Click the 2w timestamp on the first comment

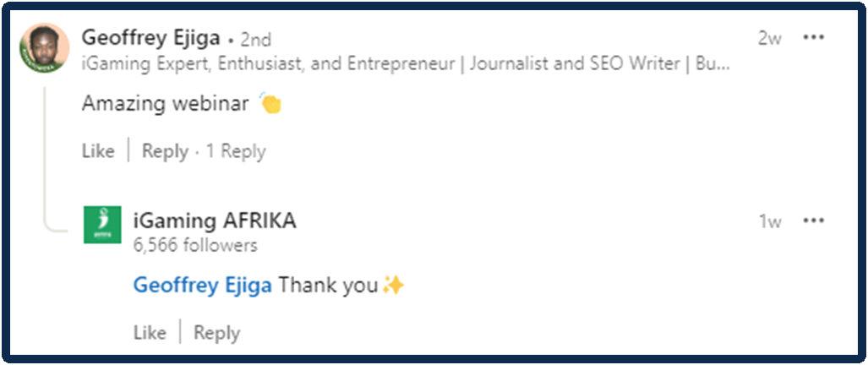coord(769,38)
